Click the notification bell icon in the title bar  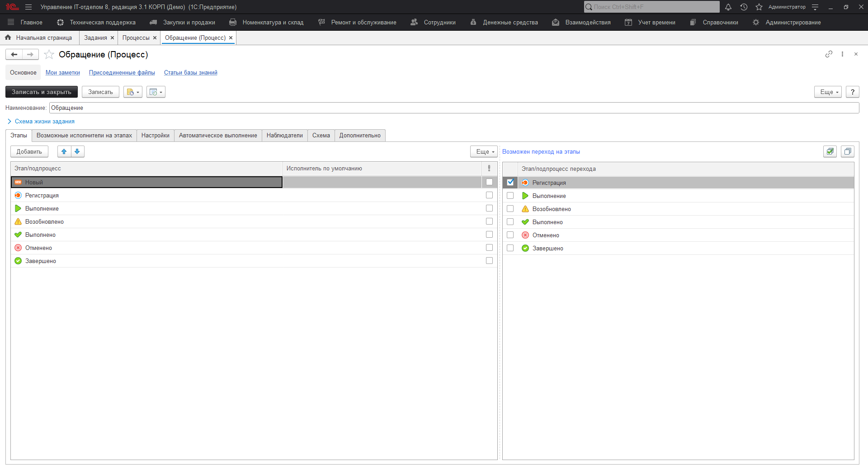(728, 7)
